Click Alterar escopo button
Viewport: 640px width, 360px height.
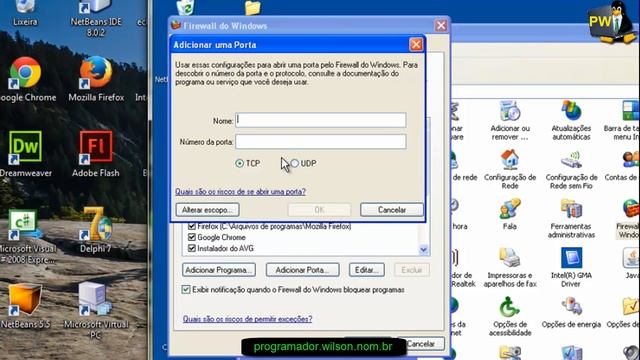coord(207,210)
